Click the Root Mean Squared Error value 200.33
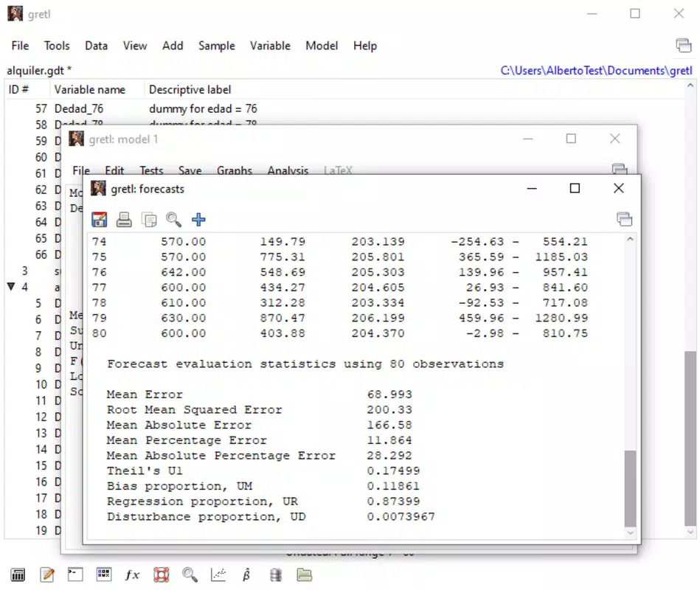700x590 pixels. (389, 410)
